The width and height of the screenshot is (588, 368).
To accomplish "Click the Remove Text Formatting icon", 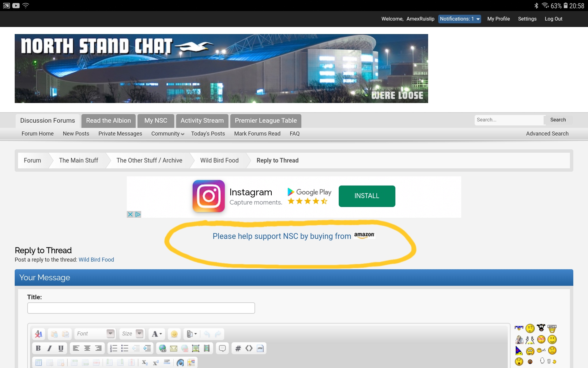I will [39, 334].
